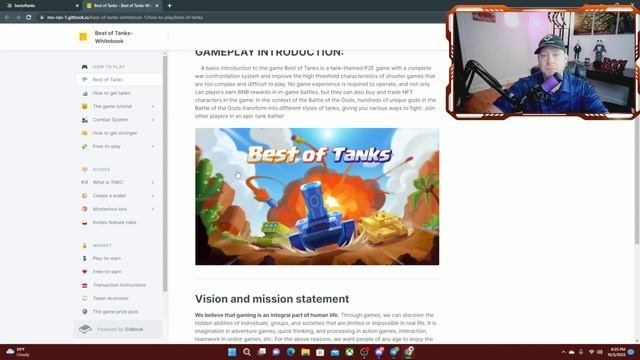Screen dimensions: 640x360
Task: Click the dollar sign icon beside Play-to-earn
Action: pyautogui.click(x=84, y=258)
